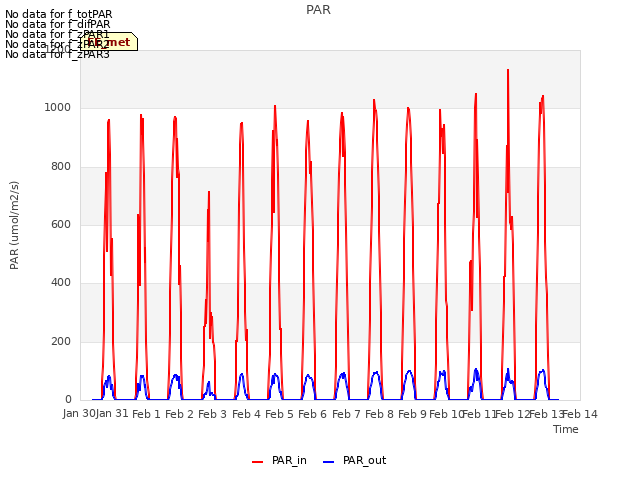Click the lowest red PAR_in peak on Feb 3
The height and width of the screenshot is (480, 640).
point(209,192)
